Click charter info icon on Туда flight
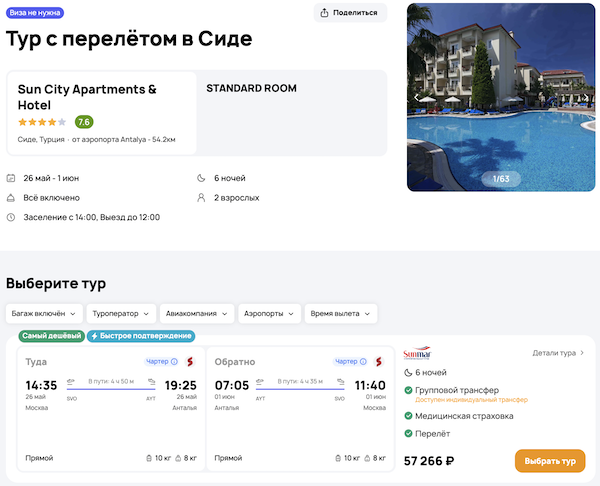The width and height of the screenshot is (600, 486). 174,361
